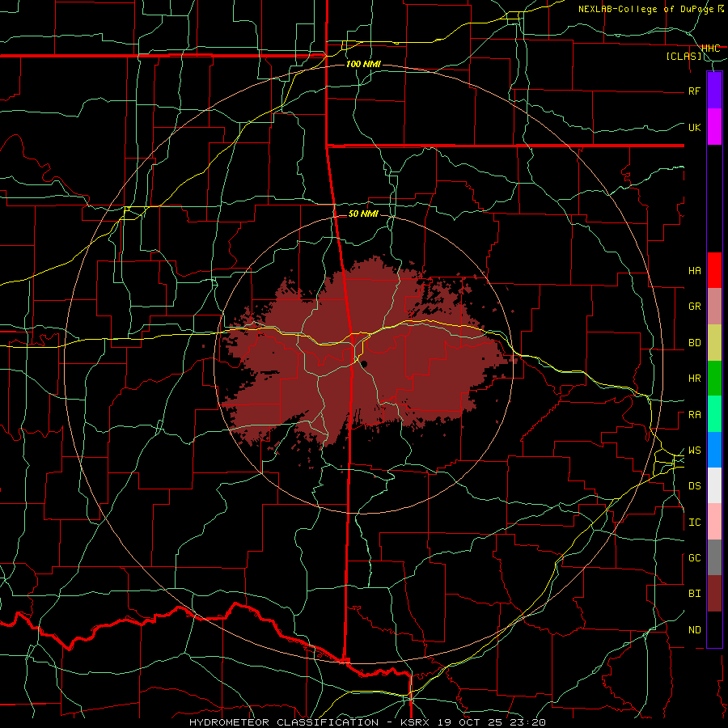The image size is (728, 728).
Task: Click the BI legend label
Action: click(x=694, y=594)
